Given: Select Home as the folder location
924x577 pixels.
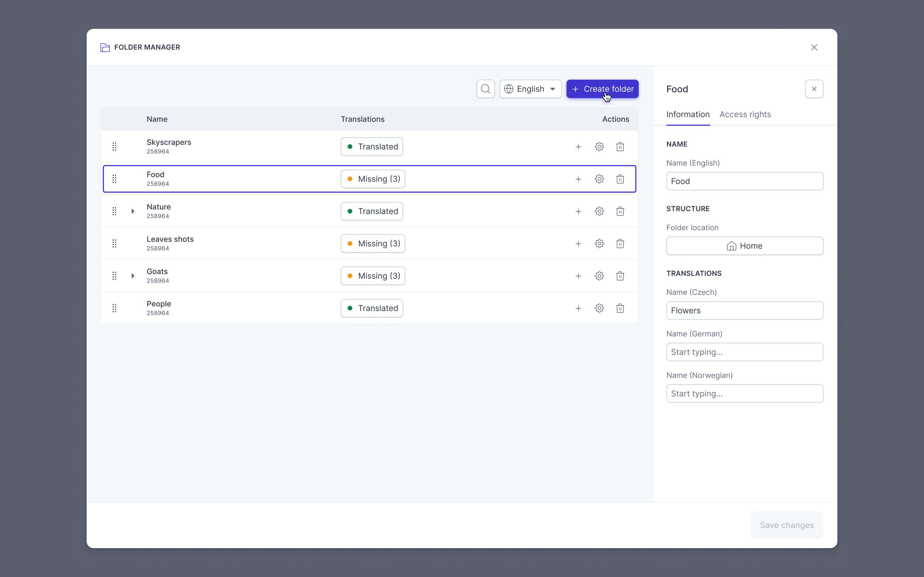Looking at the screenshot, I should coord(744,246).
